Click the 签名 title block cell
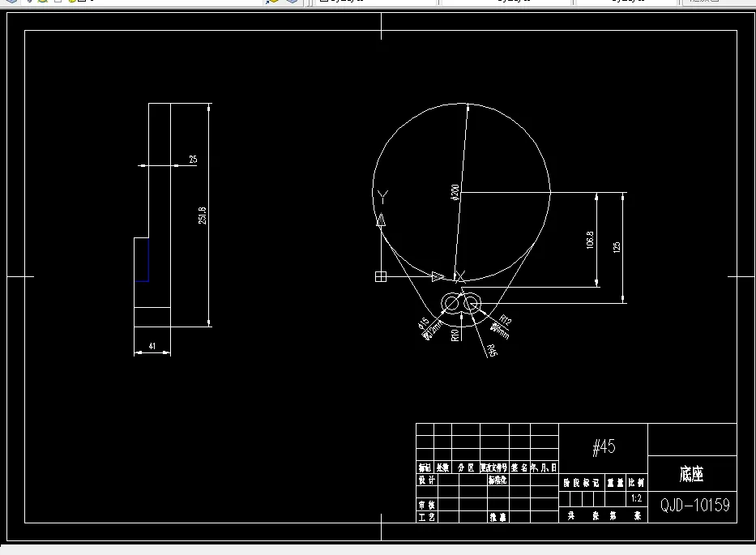Image resolution: width=756 pixels, height=555 pixels. [519, 467]
